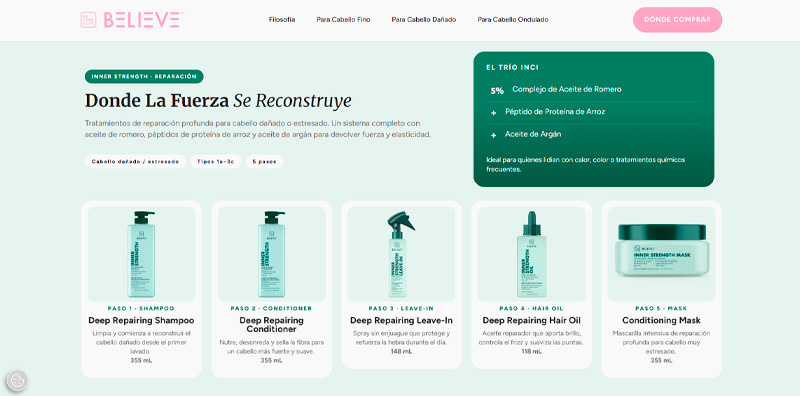Open Para Cabello Dañado page
800x396 pixels.
424,20
